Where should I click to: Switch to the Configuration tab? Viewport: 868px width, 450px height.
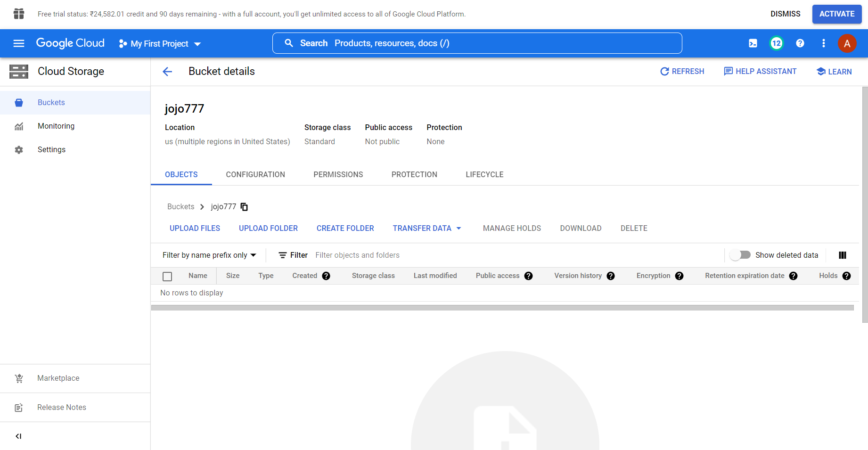tap(255, 175)
